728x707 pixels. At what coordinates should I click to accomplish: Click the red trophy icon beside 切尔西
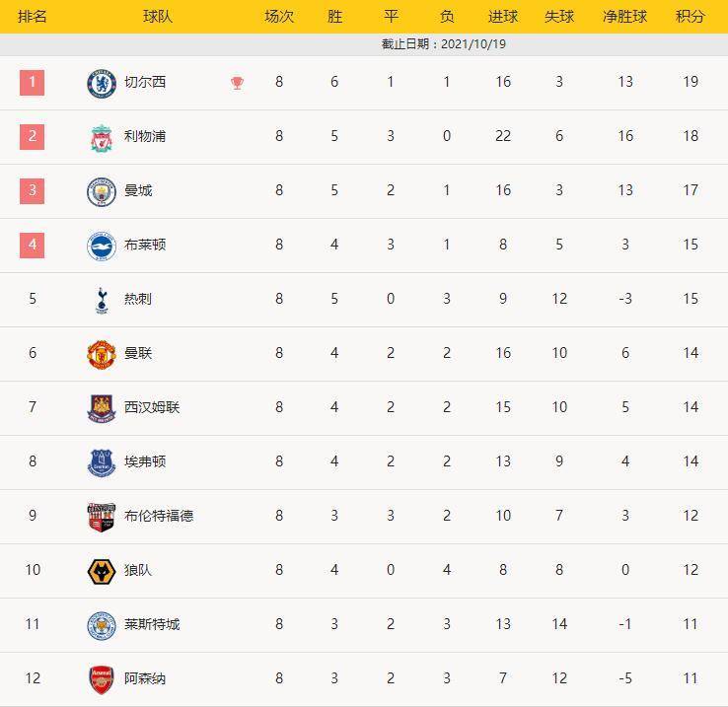237,83
